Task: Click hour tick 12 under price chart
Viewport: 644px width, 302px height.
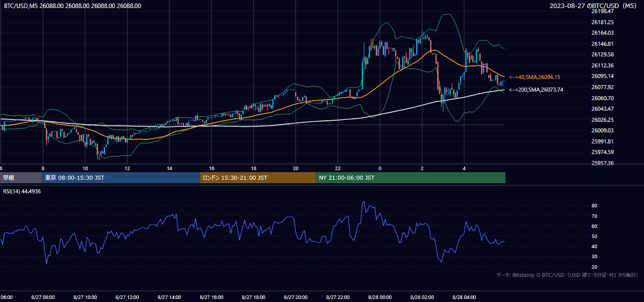Action: point(127,168)
